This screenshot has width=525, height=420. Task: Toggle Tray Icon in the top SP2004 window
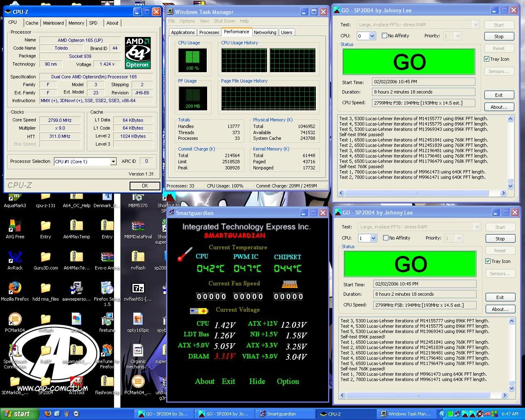coord(487,59)
